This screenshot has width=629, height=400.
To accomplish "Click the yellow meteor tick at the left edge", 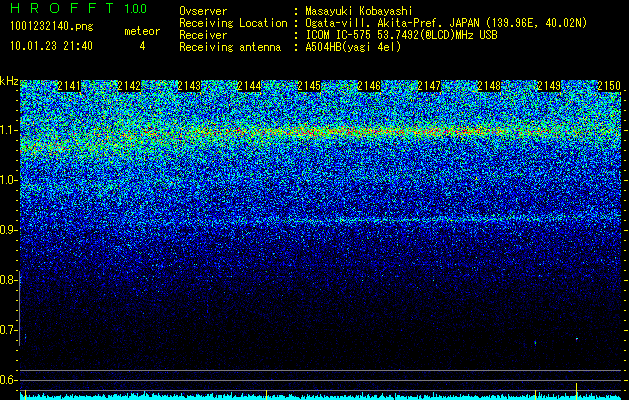I will pyautogui.click(x=25, y=393).
